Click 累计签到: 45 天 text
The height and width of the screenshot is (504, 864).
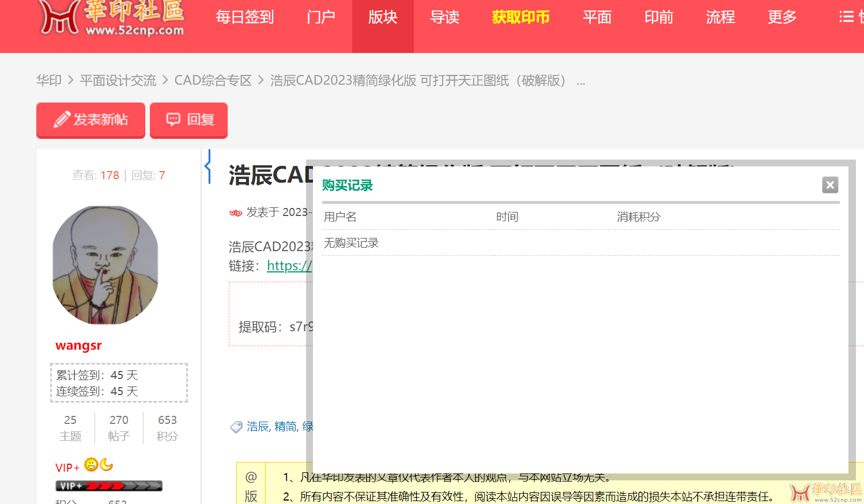tap(97, 376)
